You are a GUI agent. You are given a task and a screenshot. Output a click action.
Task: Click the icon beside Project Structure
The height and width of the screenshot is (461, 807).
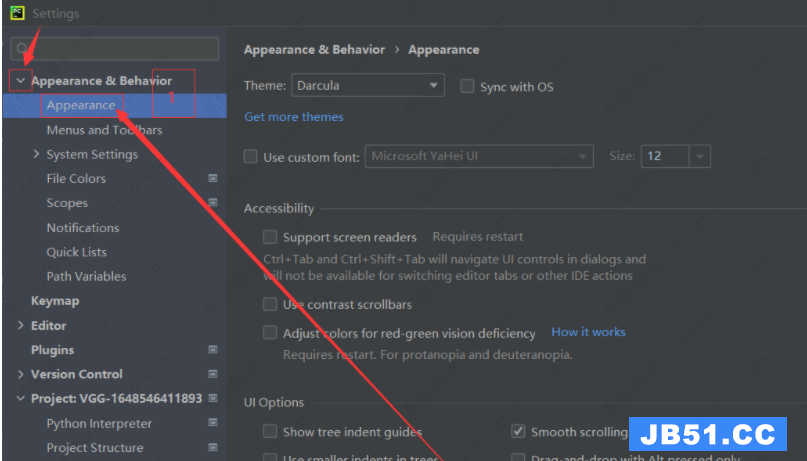[212, 448]
